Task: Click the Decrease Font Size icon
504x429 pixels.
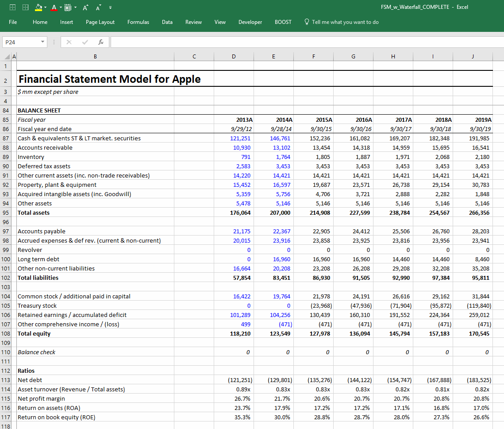Action: 98,7
